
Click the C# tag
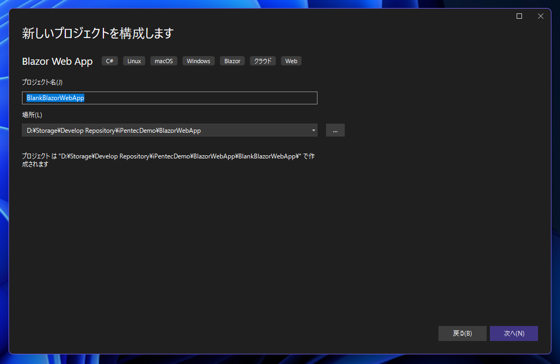[x=110, y=61]
